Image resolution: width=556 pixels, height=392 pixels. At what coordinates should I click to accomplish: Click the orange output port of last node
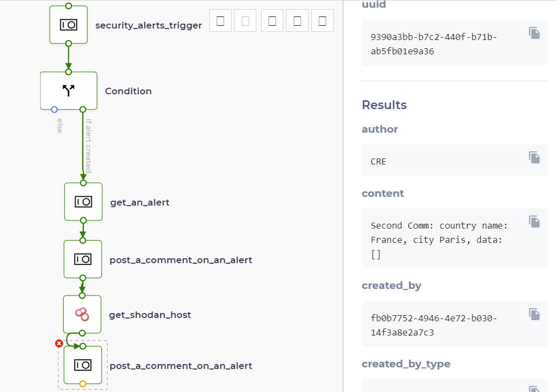[83, 384]
